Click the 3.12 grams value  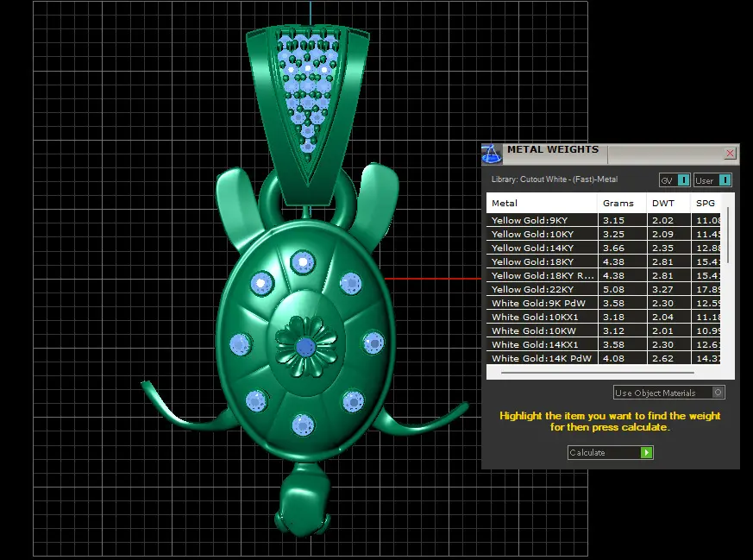coord(614,331)
